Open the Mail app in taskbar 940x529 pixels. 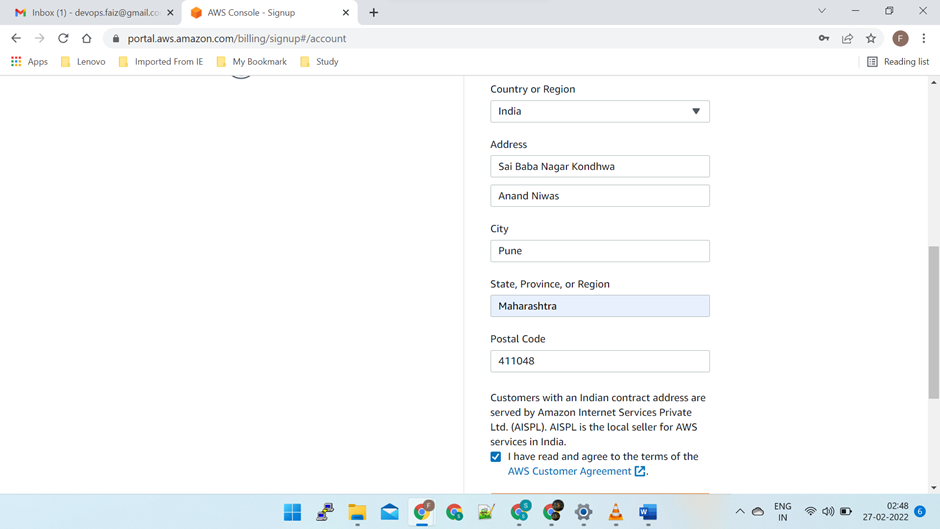coord(390,512)
